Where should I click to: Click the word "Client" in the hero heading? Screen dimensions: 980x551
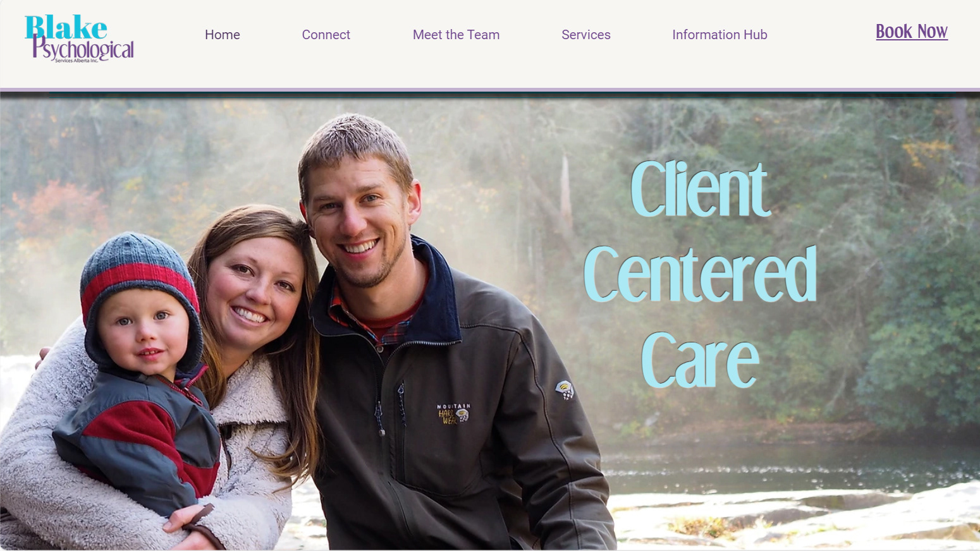[x=700, y=189]
